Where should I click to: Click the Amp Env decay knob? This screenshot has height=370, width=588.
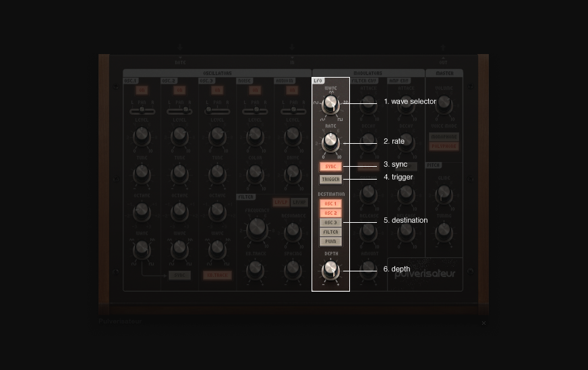(406, 142)
